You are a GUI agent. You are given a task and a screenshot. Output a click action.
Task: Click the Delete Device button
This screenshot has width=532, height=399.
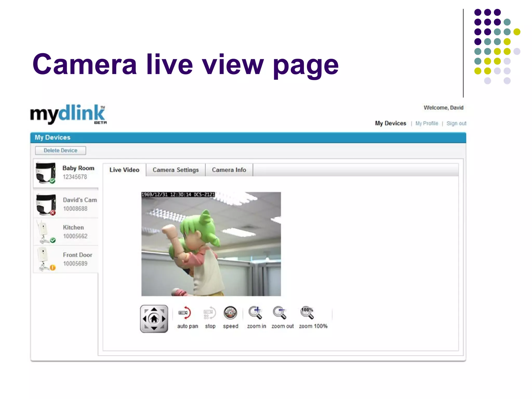[x=61, y=150]
